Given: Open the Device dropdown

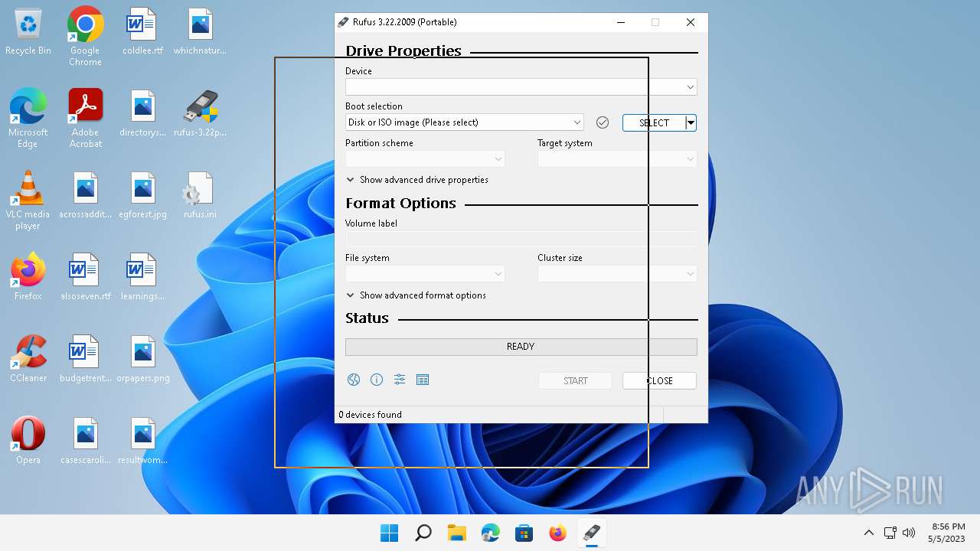Looking at the screenshot, I should point(521,87).
